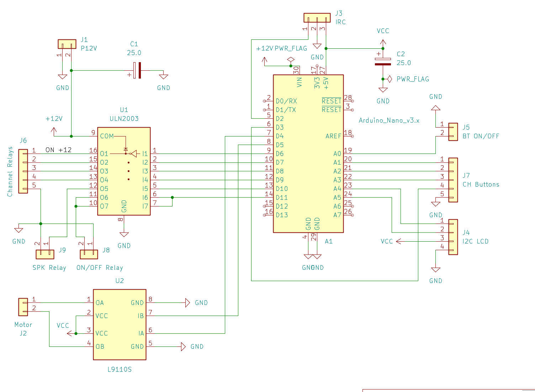Click the U2 reference designator
Screen dimensions: 535x392
click(x=120, y=281)
